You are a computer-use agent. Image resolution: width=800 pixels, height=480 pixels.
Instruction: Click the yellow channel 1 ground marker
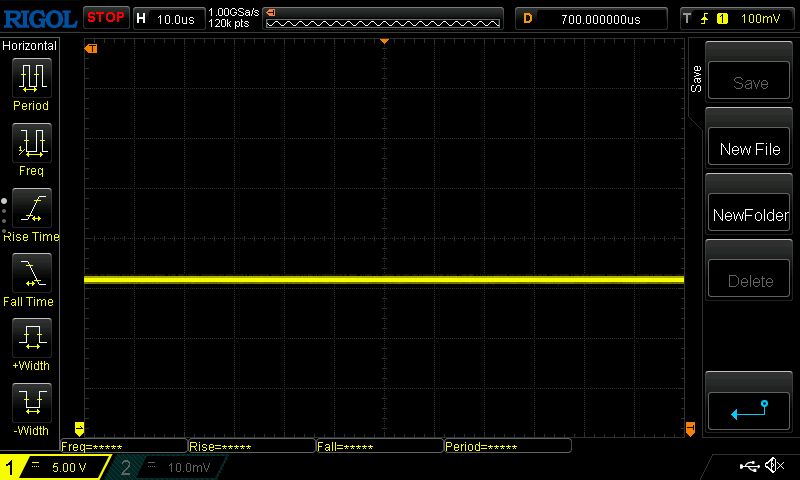point(79,428)
